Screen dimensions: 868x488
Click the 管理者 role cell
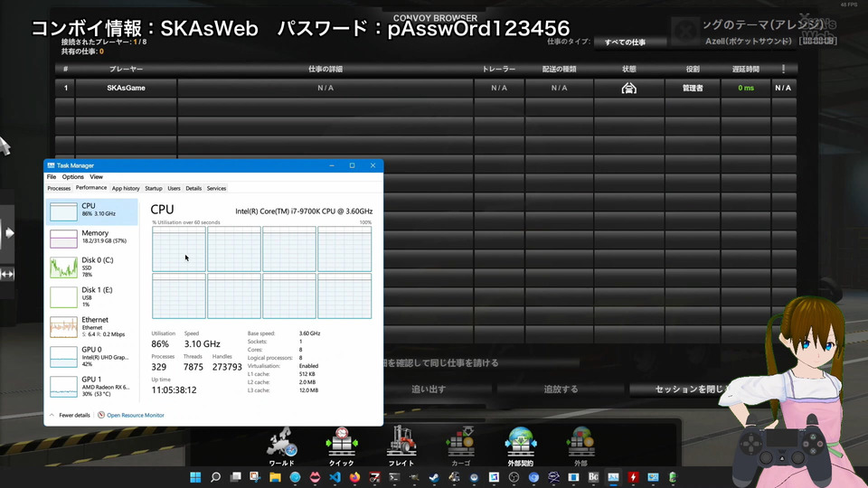(693, 88)
